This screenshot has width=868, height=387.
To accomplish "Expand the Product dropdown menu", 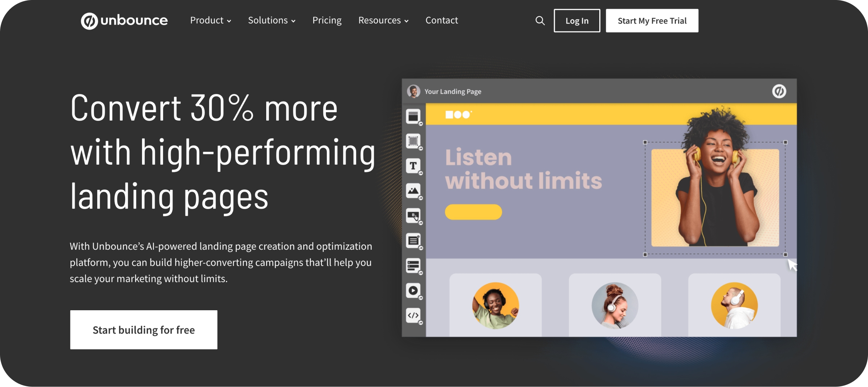I will 210,20.
